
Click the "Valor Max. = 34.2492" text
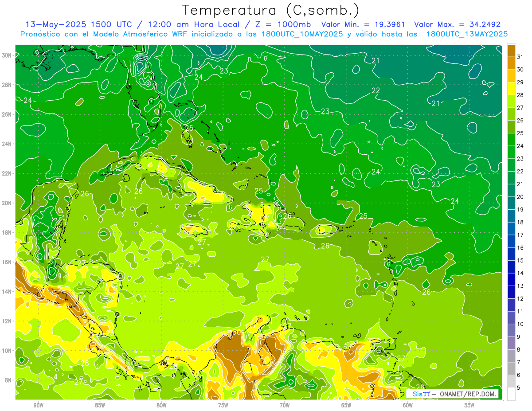pyautogui.click(x=457, y=24)
